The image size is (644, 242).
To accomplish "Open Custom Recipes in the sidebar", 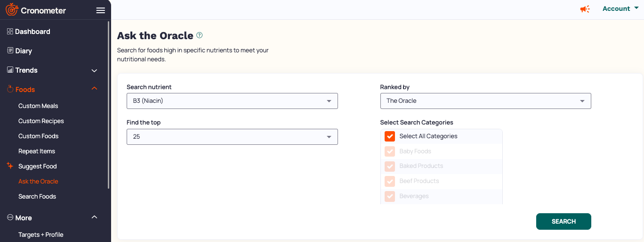I will point(41,121).
